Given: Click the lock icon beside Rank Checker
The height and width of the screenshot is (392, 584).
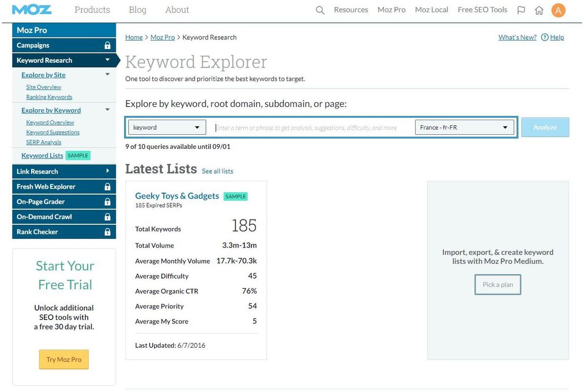Looking at the screenshot, I should pyautogui.click(x=108, y=232).
